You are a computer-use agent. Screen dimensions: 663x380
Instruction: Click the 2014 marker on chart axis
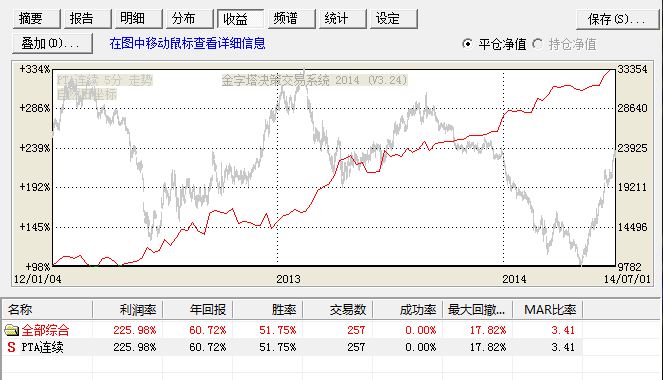514,279
